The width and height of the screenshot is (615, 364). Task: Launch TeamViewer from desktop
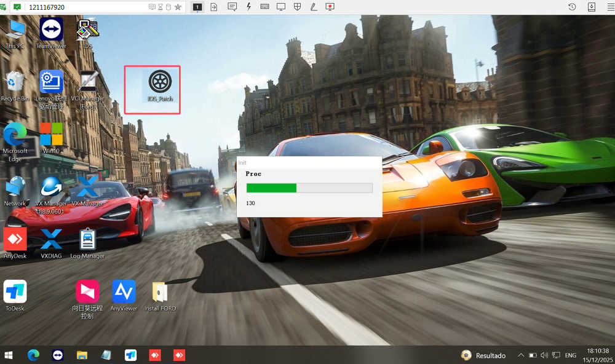pyautogui.click(x=51, y=30)
